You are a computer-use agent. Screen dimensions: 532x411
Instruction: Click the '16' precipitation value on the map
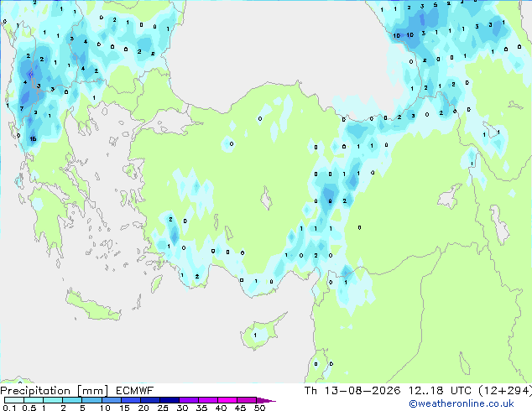click(x=33, y=139)
